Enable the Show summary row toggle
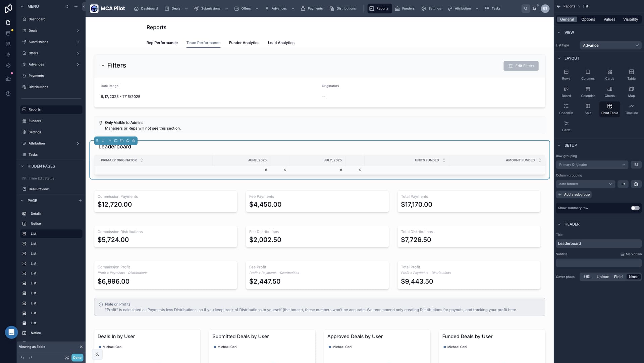Viewport: 644px width, 363px height. point(635,208)
